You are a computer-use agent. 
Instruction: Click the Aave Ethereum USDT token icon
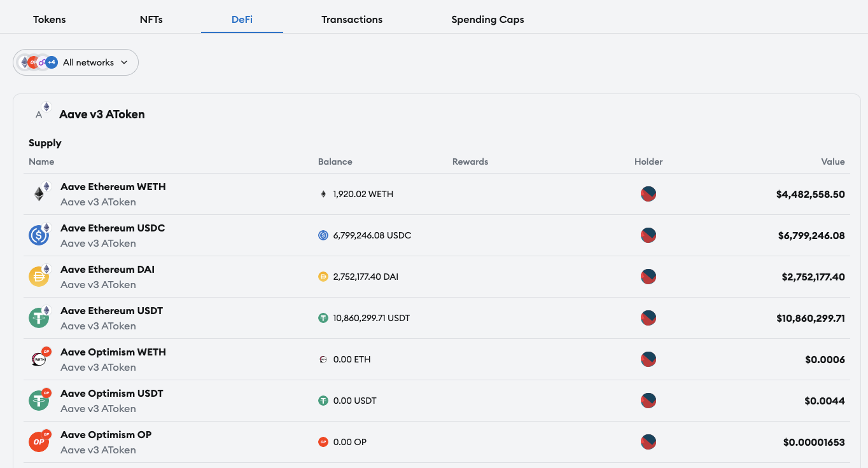click(39, 317)
